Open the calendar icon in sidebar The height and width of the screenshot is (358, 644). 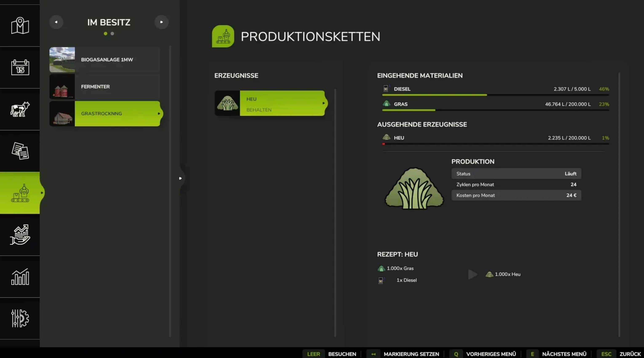(x=20, y=67)
